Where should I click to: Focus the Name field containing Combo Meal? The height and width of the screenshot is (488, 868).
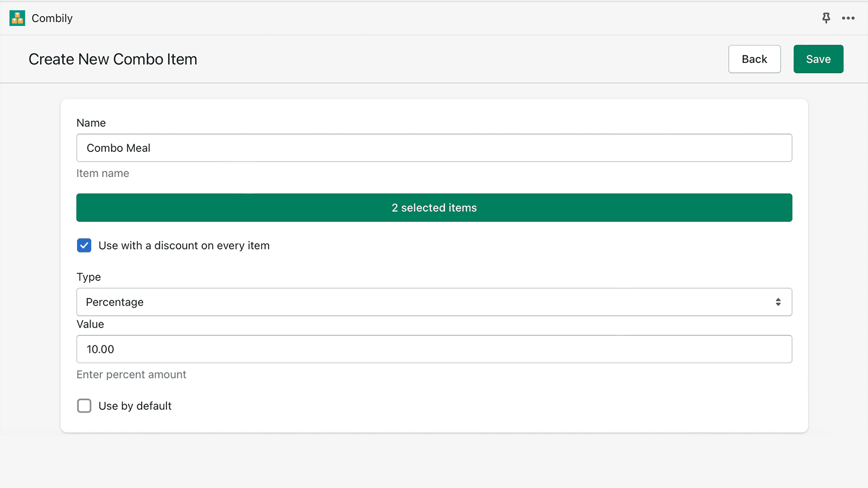click(x=434, y=148)
